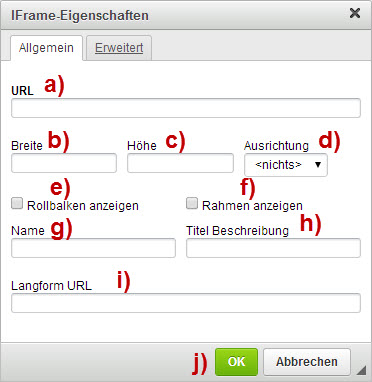
Task: Focus the Name input field
Action: click(93, 248)
